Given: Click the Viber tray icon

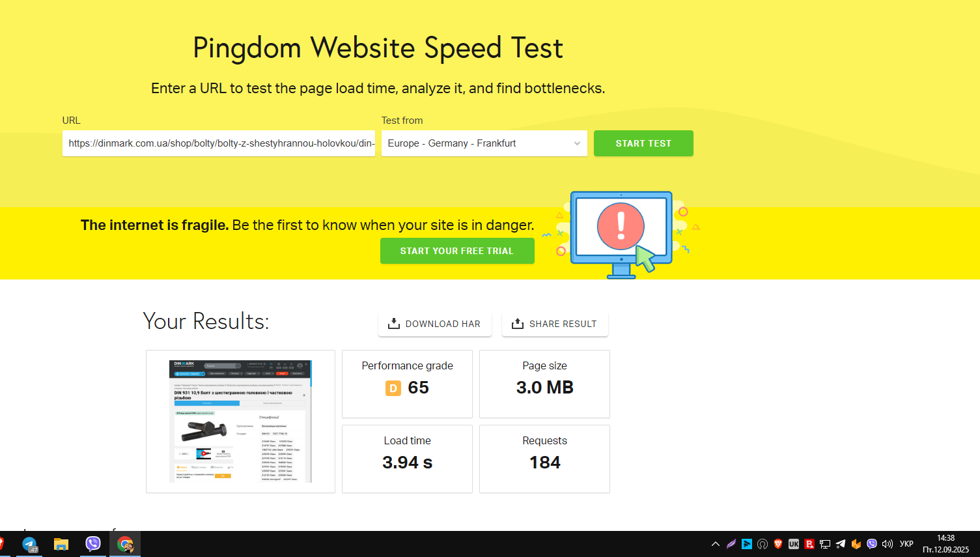Looking at the screenshot, I should 872,544.
